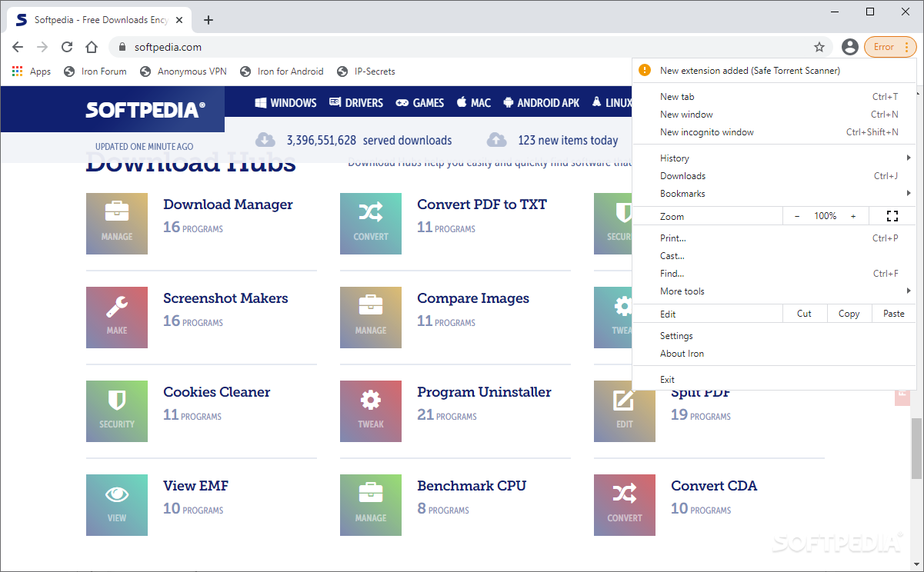This screenshot has height=572, width=924.
Task: Click the Compare Images briefcase icon
Action: tap(371, 318)
